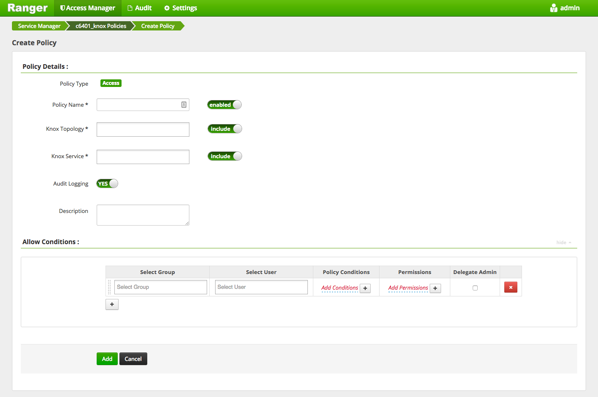Click the Ranger logo

[27, 8]
